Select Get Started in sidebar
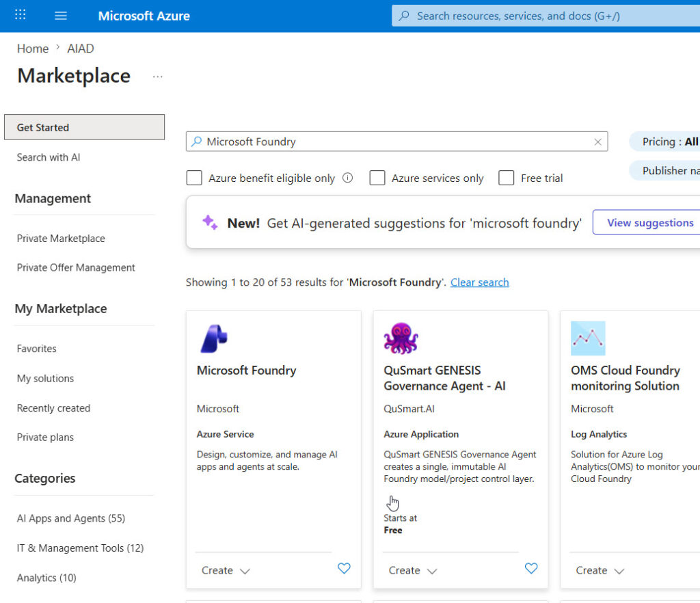 click(84, 127)
